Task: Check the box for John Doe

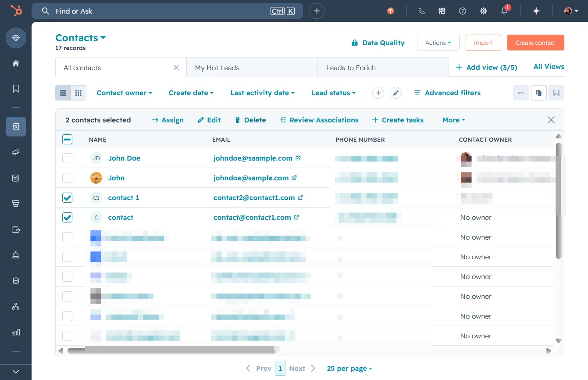Action: (67, 158)
